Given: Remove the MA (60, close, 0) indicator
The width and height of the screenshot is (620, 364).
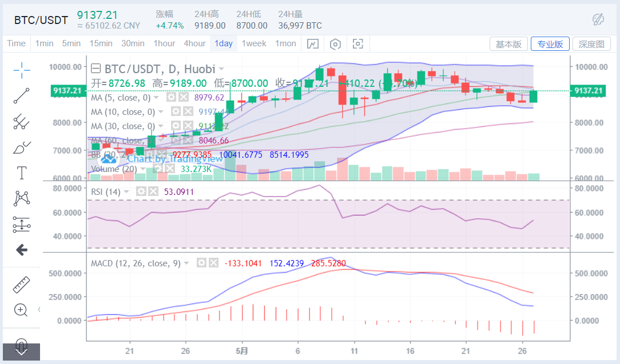Looking at the screenshot, I should coord(188,141).
